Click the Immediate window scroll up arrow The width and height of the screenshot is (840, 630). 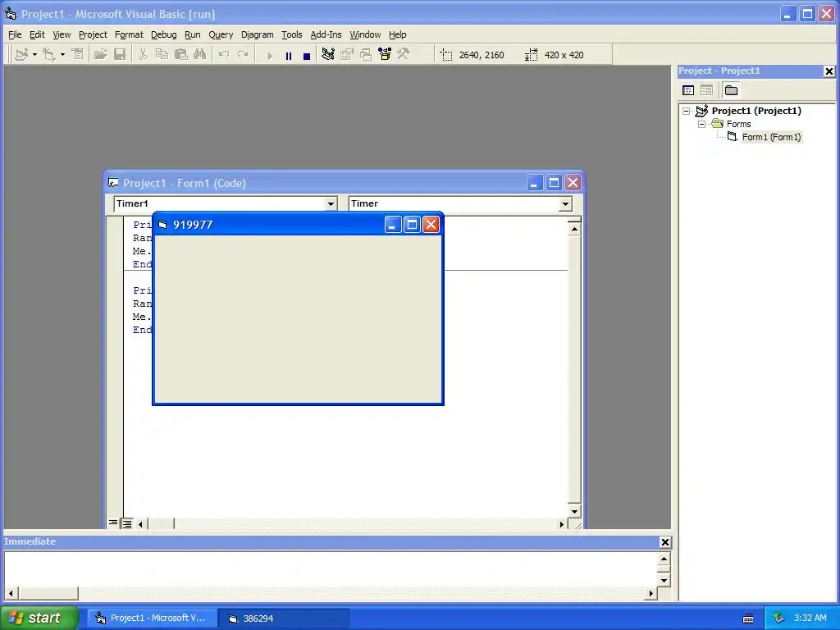tap(664, 559)
